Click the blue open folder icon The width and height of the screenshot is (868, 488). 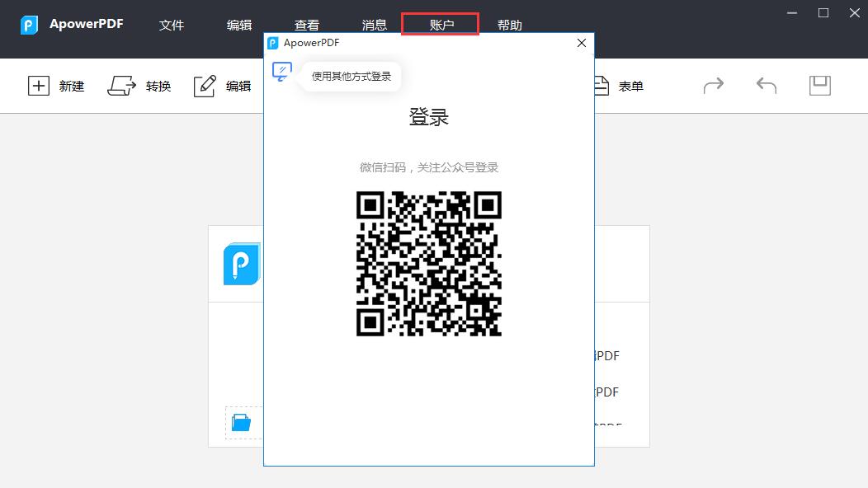tap(242, 422)
